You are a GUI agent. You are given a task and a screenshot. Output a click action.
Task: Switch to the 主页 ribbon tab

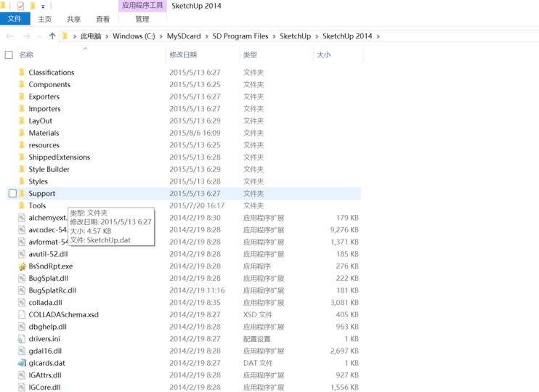pyautogui.click(x=44, y=19)
